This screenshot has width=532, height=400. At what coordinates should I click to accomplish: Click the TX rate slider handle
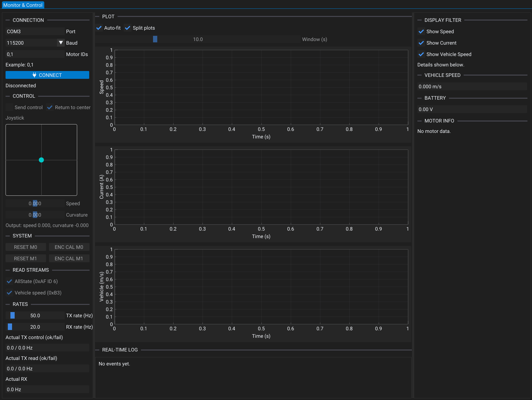coord(12,315)
